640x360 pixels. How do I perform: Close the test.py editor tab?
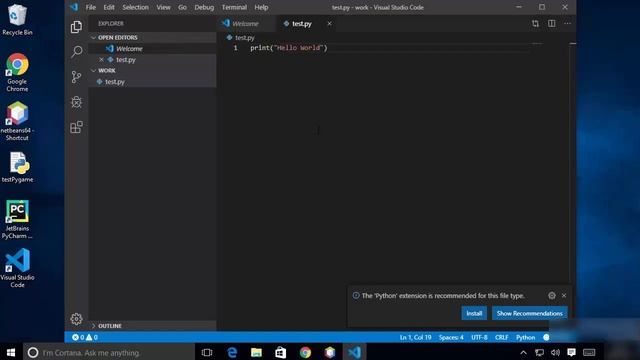329,24
